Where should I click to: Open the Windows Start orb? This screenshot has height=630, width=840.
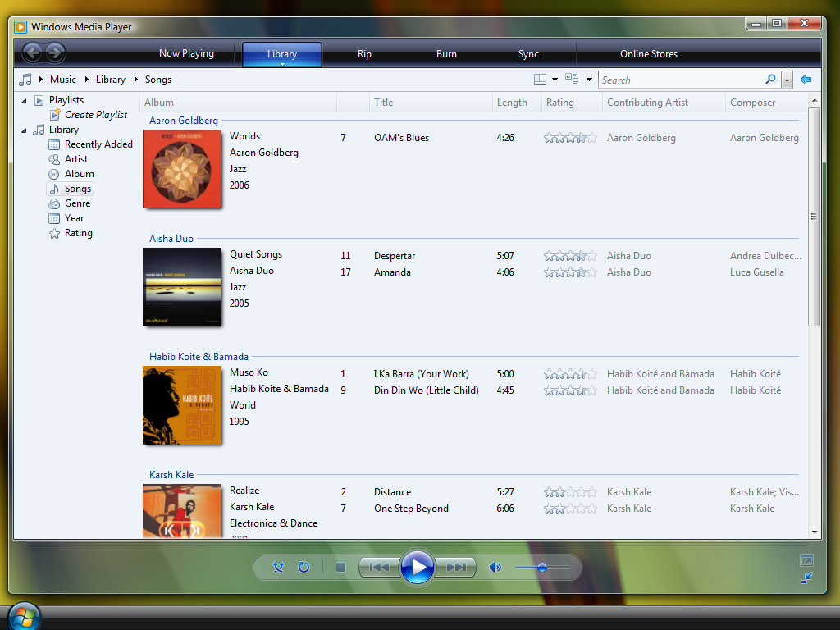(24, 617)
